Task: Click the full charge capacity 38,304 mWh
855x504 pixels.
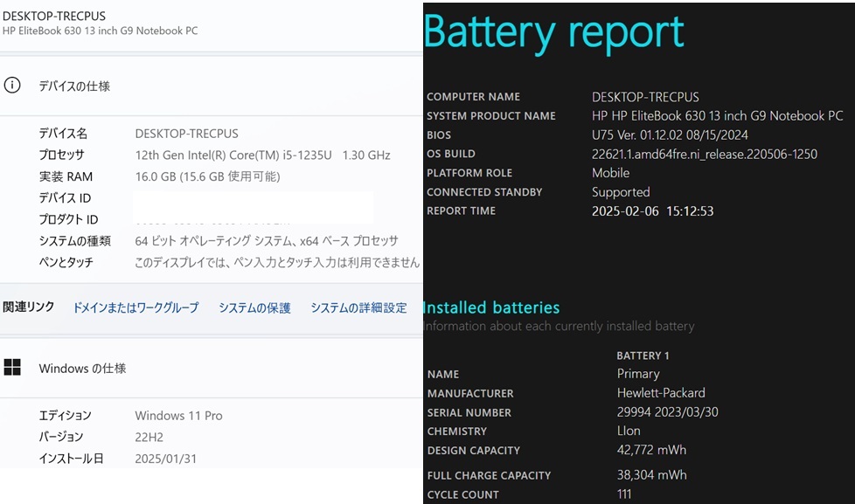Action: coord(651,475)
